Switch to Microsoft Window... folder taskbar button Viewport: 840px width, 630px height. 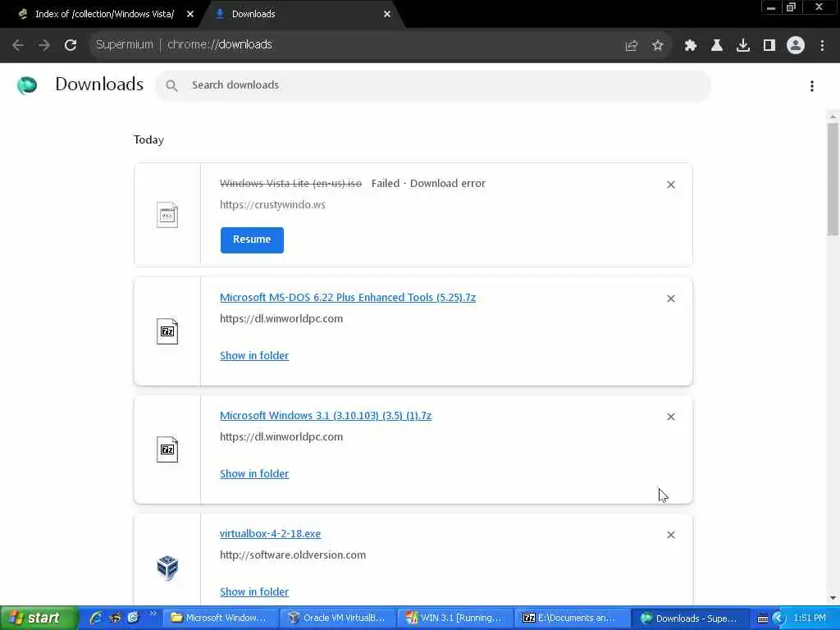(220, 619)
